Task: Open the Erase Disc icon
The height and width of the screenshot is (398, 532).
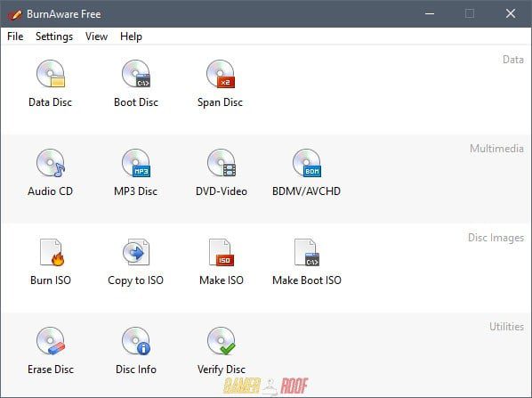Action: tap(51, 341)
